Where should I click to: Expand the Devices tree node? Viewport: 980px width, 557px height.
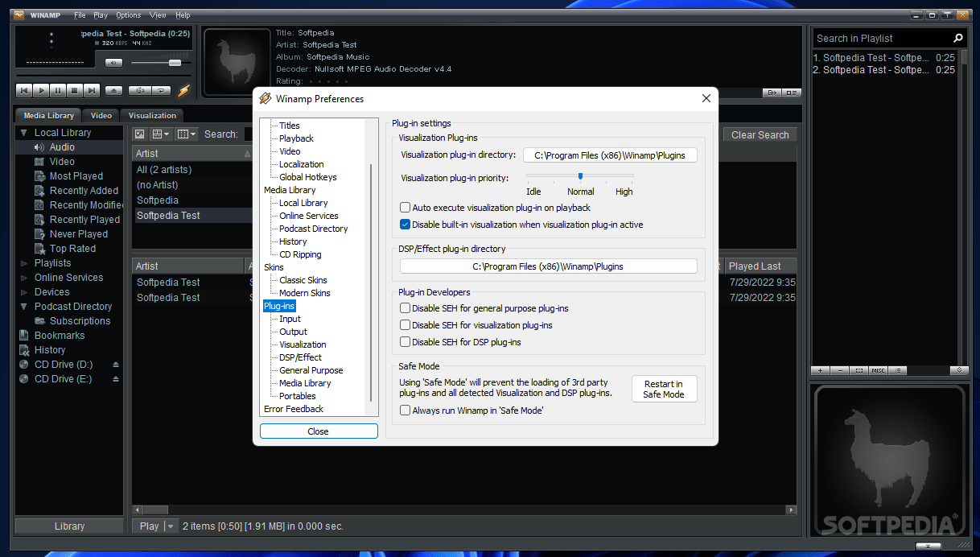click(x=25, y=292)
